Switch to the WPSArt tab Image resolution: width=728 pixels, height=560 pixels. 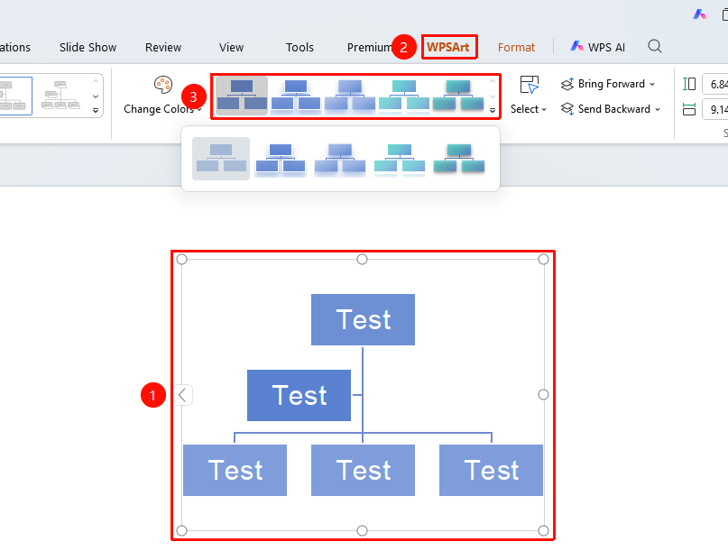click(448, 47)
